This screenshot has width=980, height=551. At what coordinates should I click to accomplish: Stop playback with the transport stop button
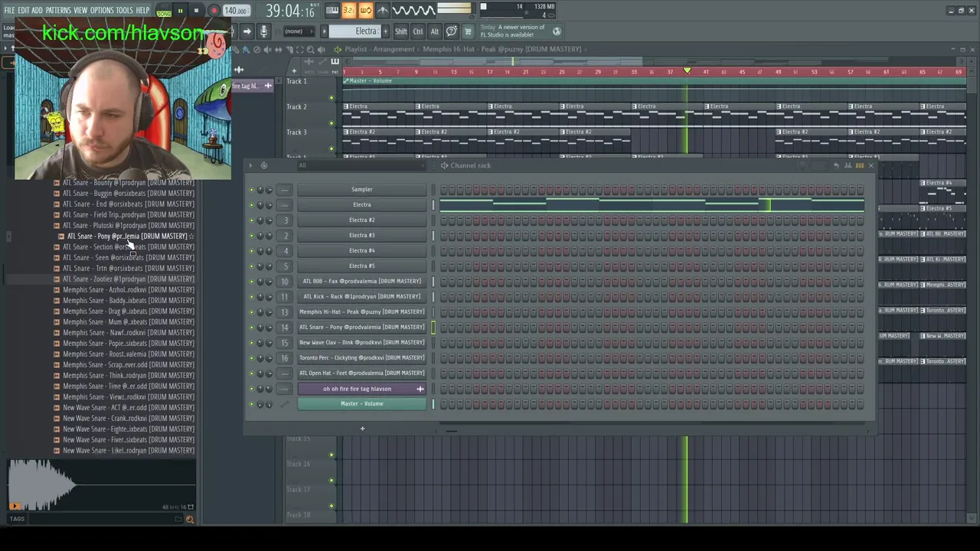point(196,11)
